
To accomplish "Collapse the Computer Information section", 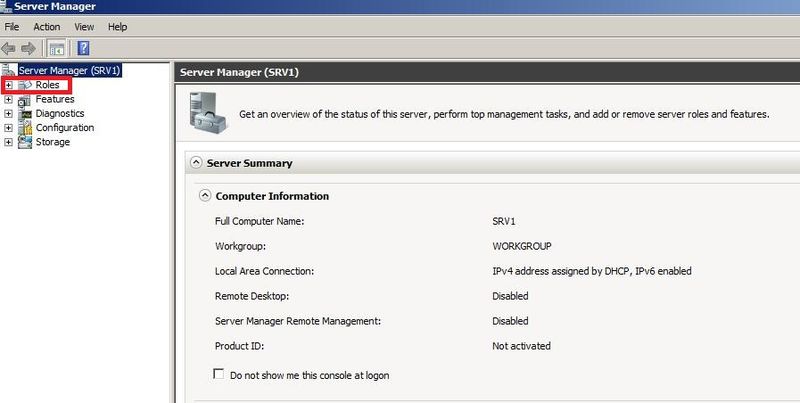I will [x=205, y=196].
